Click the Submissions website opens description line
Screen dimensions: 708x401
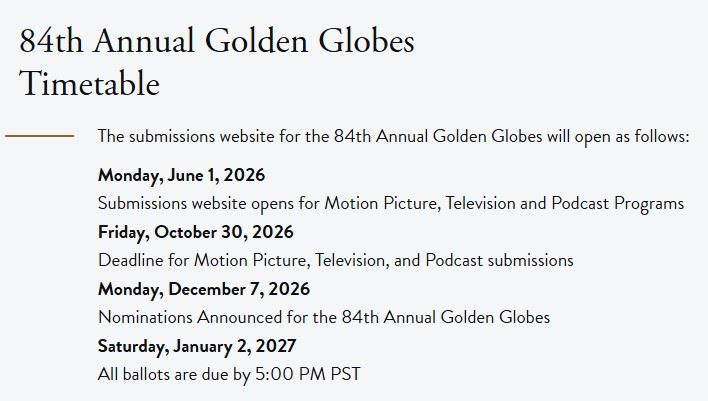pos(391,204)
